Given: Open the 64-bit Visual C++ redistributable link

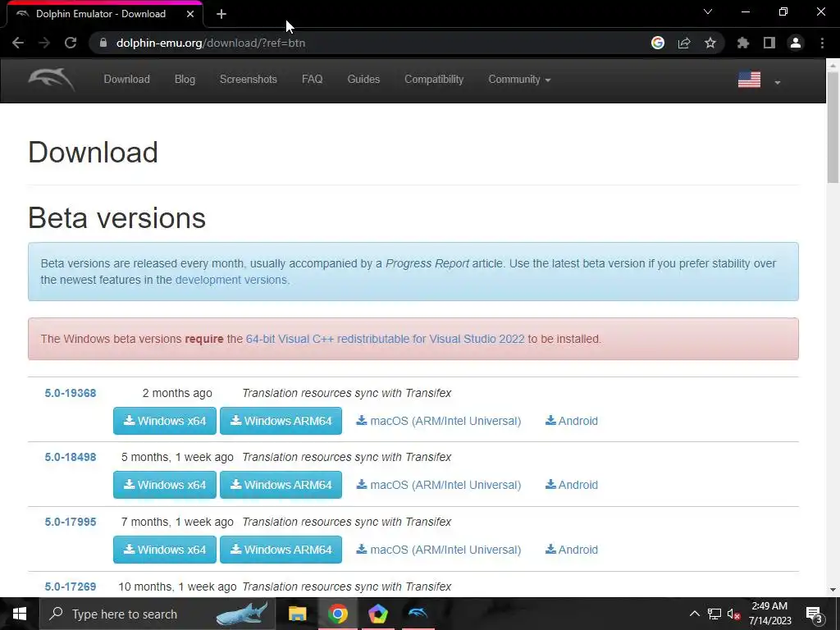Looking at the screenshot, I should [386, 339].
